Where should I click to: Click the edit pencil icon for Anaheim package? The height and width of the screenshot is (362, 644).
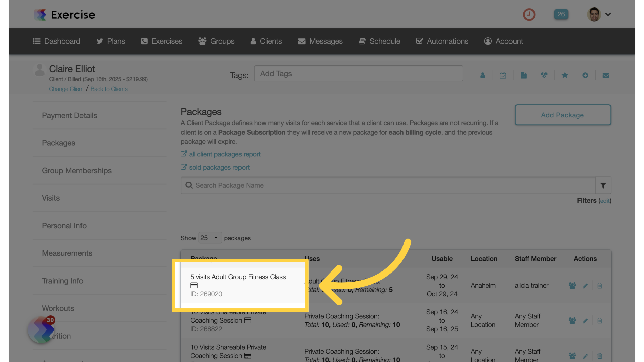pos(585,286)
